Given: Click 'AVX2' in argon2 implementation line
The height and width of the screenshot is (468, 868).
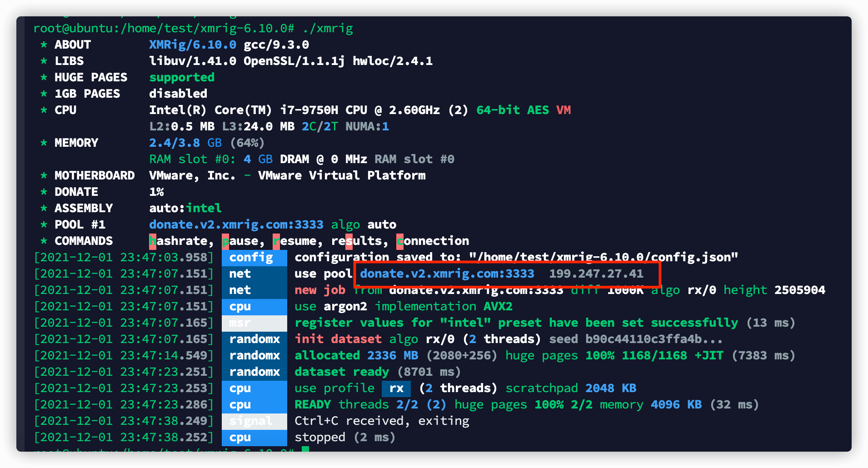Looking at the screenshot, I should (x=498, y=306).
